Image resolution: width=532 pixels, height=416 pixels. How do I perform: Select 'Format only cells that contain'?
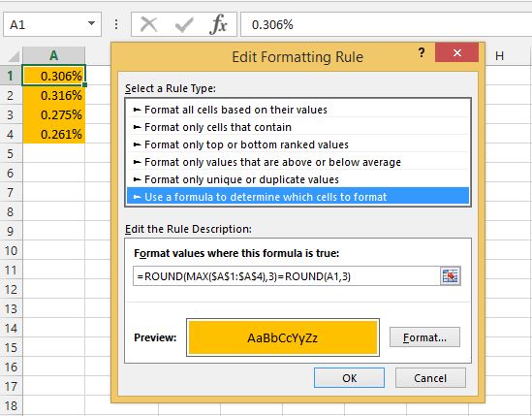(x=297, y=127)
